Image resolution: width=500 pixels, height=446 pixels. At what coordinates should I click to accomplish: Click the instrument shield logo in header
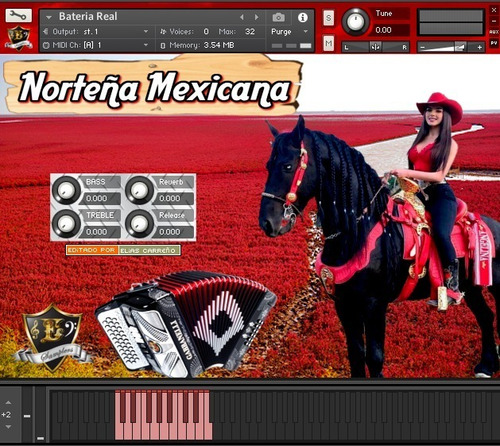(x=19, y=38)
